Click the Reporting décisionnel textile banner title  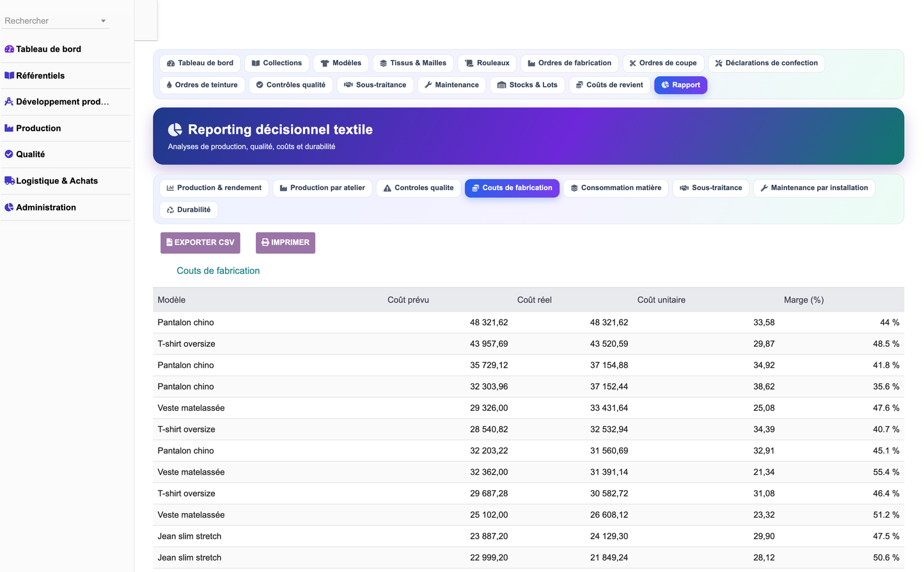coord(280,130)
